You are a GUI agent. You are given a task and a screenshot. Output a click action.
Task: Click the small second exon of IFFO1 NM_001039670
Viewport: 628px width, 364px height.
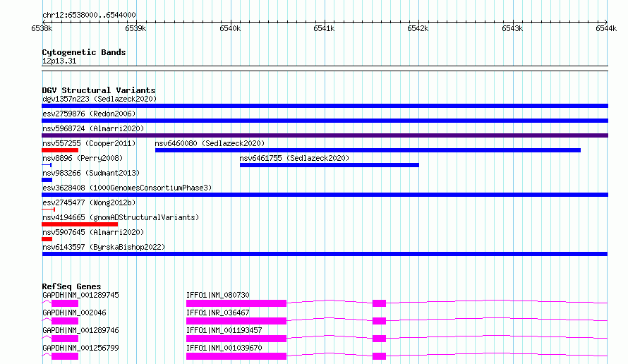(x=380, y=356)
